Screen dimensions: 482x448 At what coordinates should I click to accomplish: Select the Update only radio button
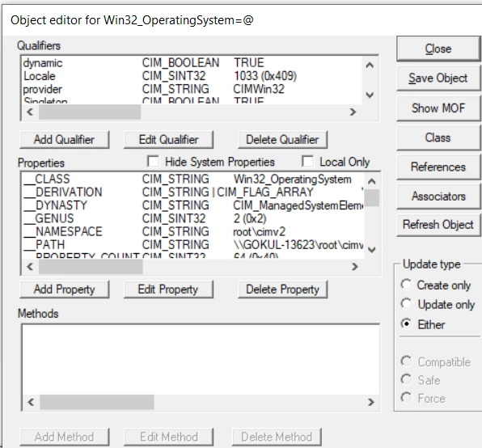[x=406, y=304]
